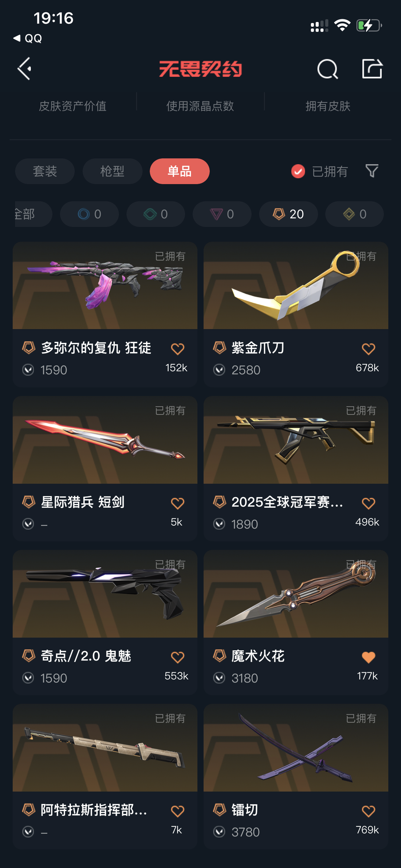Return to QQ via status bar link
Viewport: 401px width, 868px height.
[28, 38]
